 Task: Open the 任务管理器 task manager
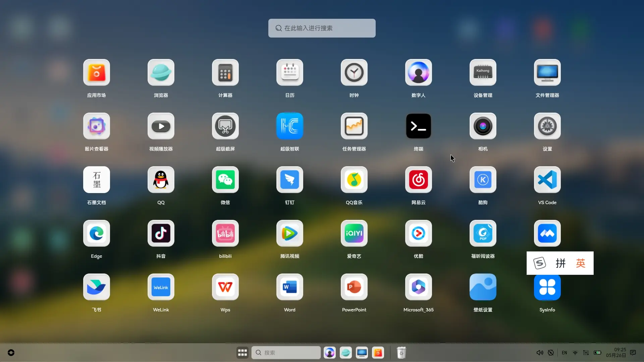(x=354, y=126)
